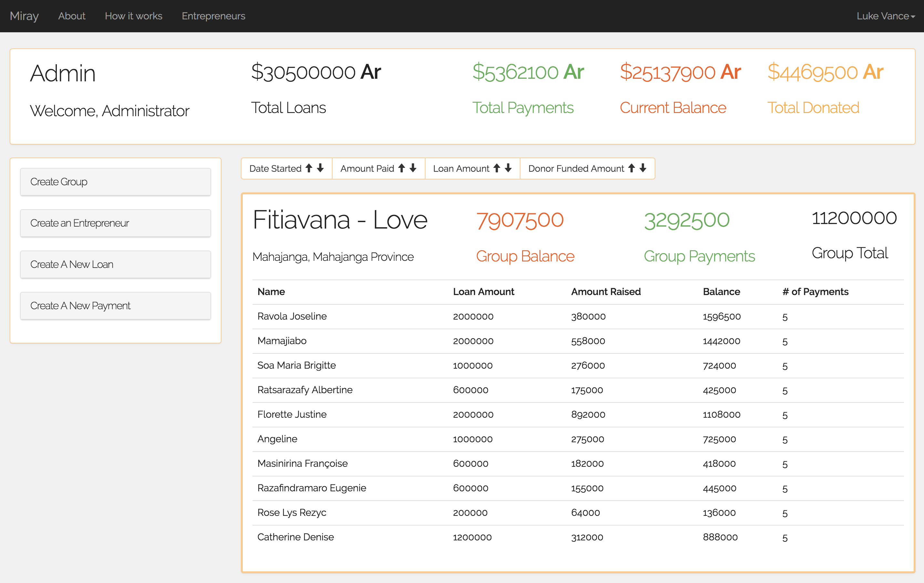
Task: Click the Date Started descending sort arrow
Action: (320, 169)
